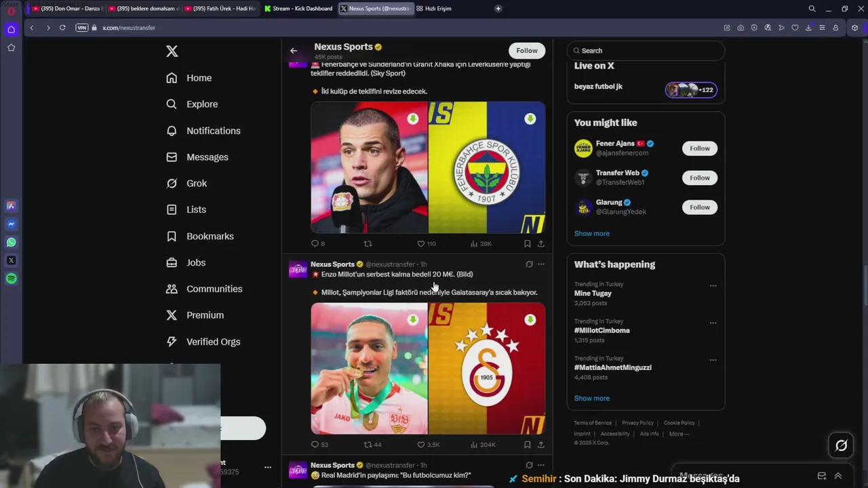Show more suggested accounts under You might like
Screen dimensions: 868x488
[592, 234]
